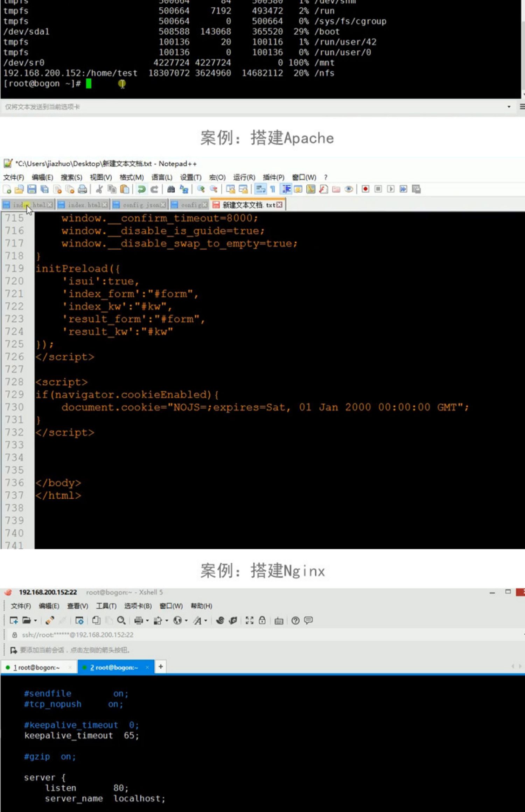The height and width of the screenshot is (812, 525).
Task: Start macro recording with red record icon
Action: coord(365,189)
